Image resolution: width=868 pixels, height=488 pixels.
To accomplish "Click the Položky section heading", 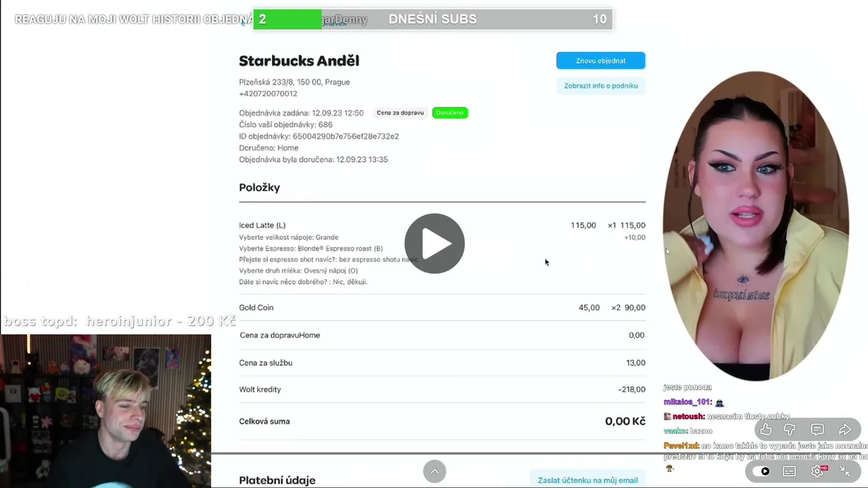I will pos(259,187).
